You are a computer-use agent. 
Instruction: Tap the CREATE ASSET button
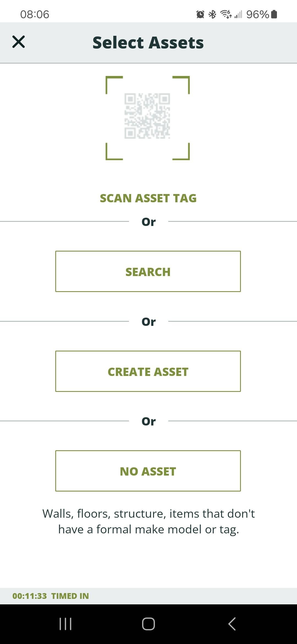pyautogui.click(x=148, y=371)
